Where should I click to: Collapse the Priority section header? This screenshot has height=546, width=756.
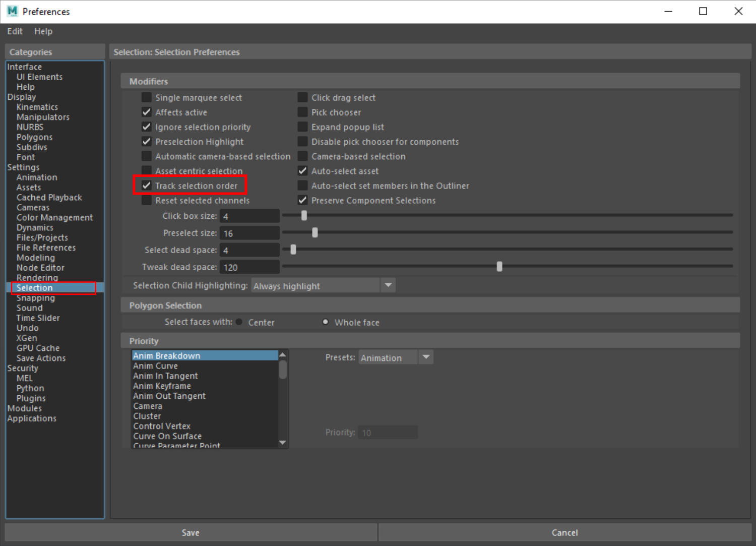[x=430, y=341]
